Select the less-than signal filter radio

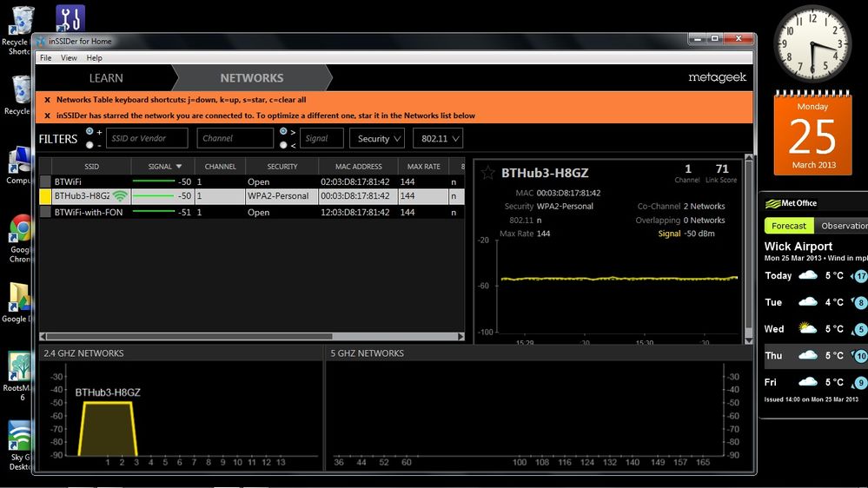(x=283, y=145)
